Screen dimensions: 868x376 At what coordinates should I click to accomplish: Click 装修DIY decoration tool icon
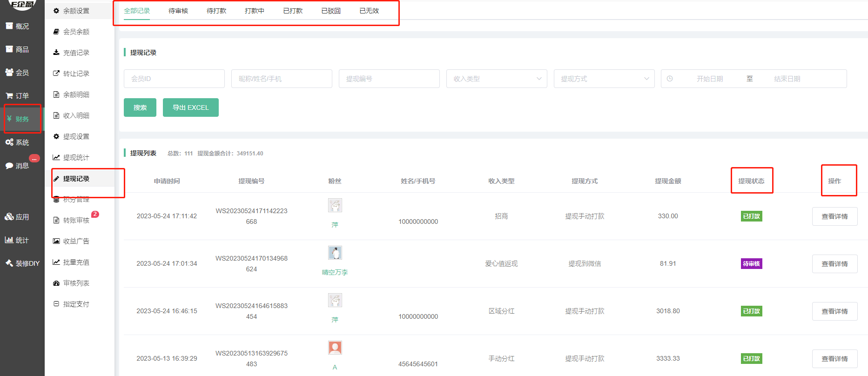9,263
